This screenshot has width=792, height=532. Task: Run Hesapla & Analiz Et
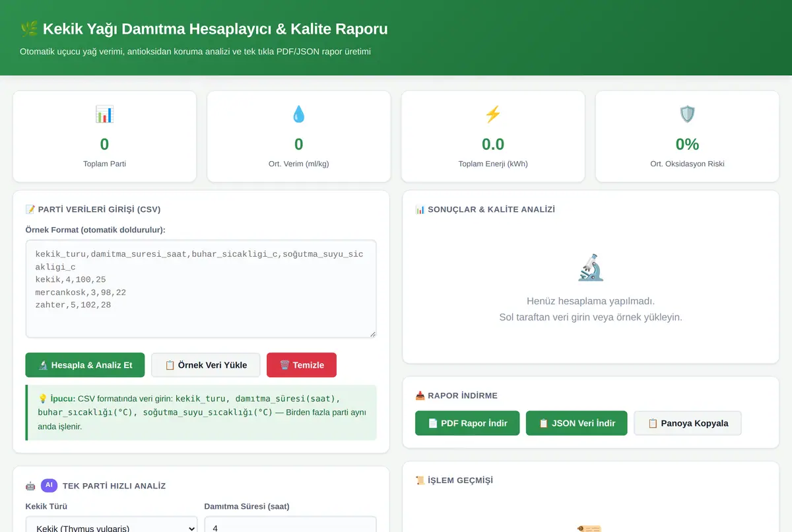[85, 365]
